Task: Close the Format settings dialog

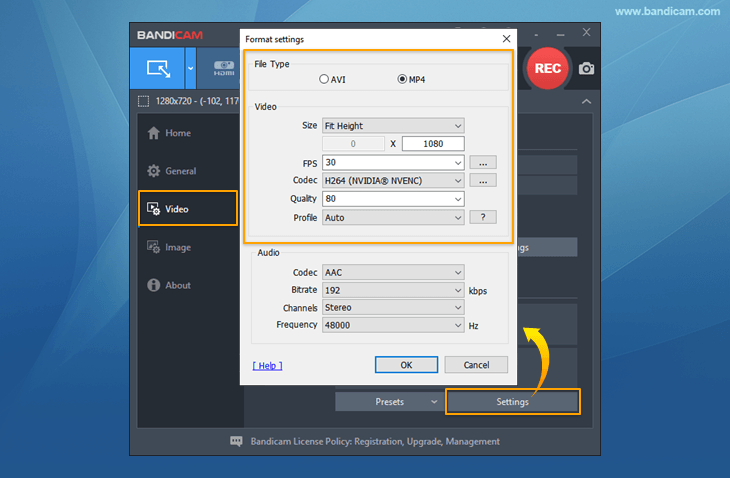Action: click(x=507, y=39)
